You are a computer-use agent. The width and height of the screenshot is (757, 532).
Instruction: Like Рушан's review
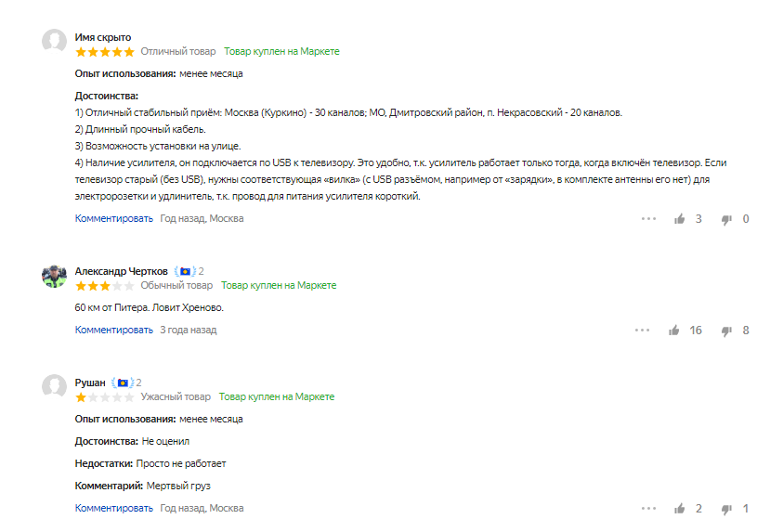(680, 509)
